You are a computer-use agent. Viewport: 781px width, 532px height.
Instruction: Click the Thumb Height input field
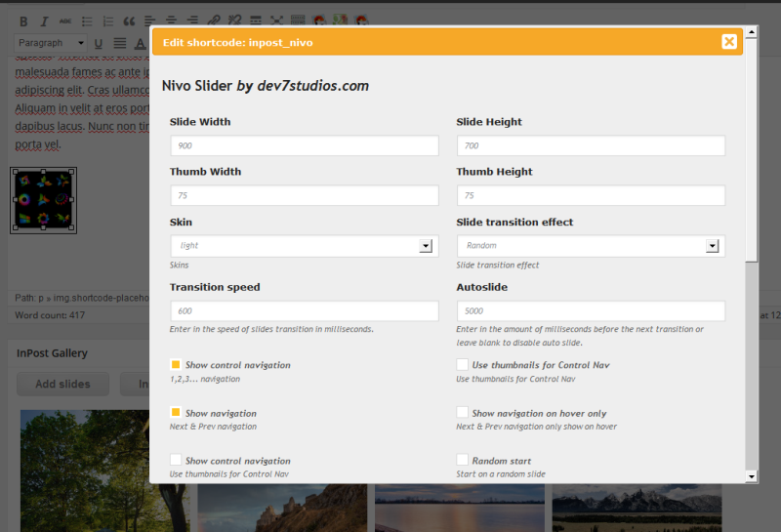coord(591,196)
